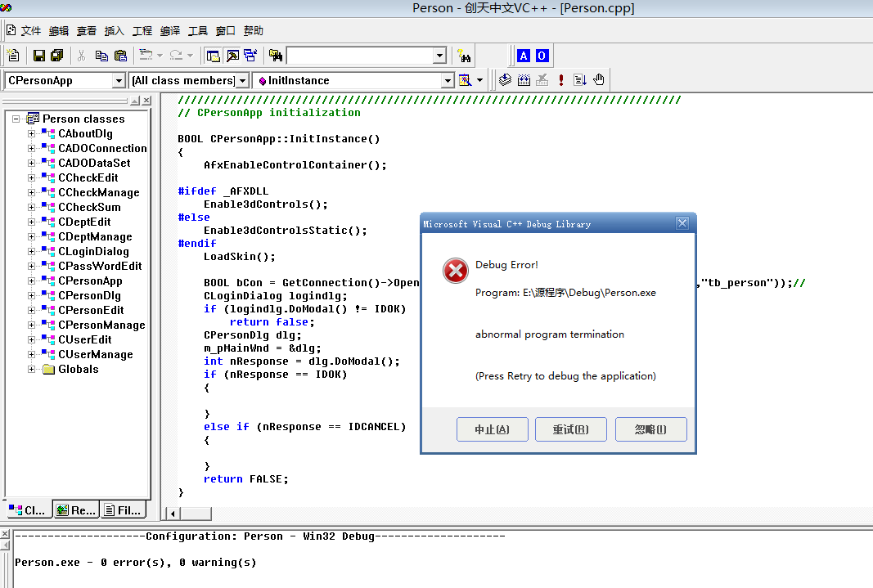Toggle the Output window icon
Viewport: 873px width, 588px height.
(x=232, y=56)
